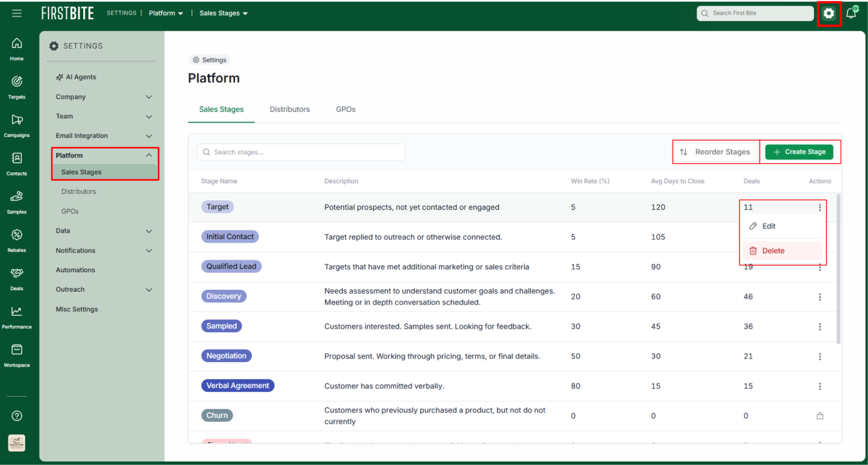The height and width of the screenshot is (465, 868).
Task: Open Targets in the sidebar
Action: point(17,88)
